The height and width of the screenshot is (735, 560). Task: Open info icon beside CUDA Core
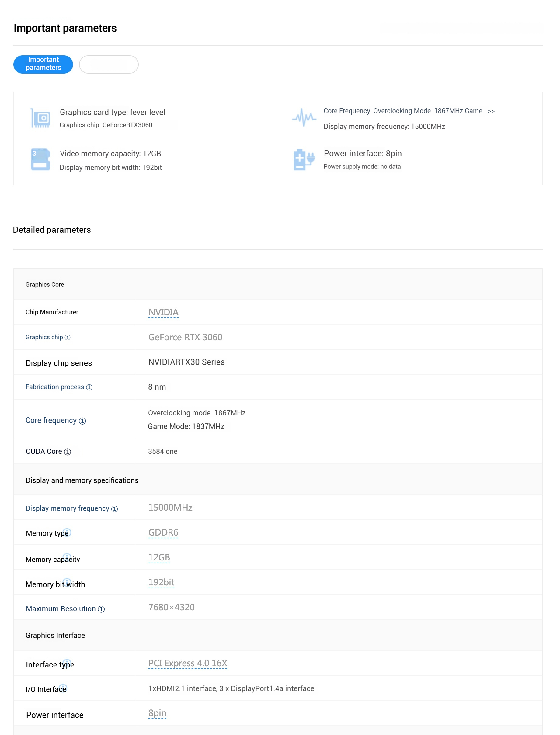point(68,452)
